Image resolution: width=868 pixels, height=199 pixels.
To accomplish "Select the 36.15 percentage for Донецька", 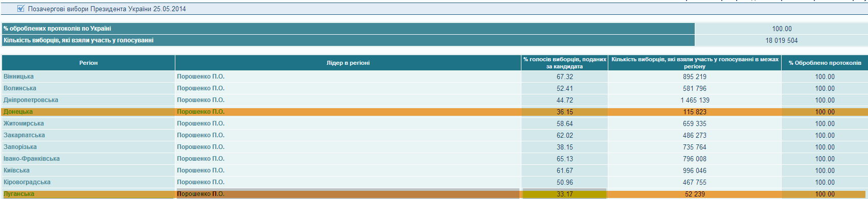I will [x=565, y=112].
